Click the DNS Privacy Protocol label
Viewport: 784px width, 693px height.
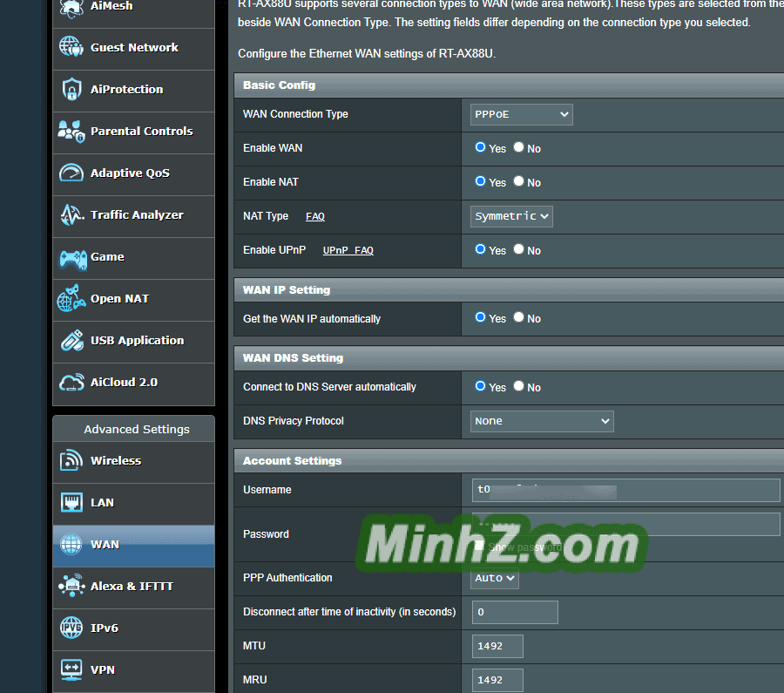pyautogui.click(x=294, y=421)
